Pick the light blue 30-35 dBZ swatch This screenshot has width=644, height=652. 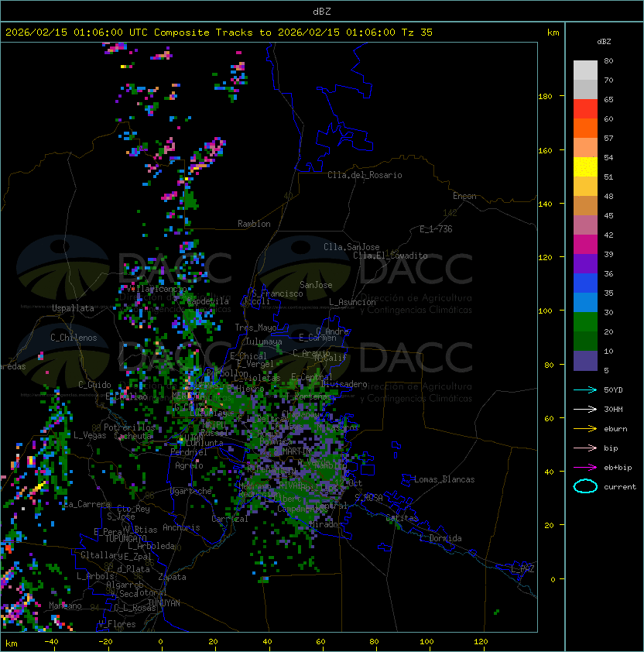(x=585, y=302)
